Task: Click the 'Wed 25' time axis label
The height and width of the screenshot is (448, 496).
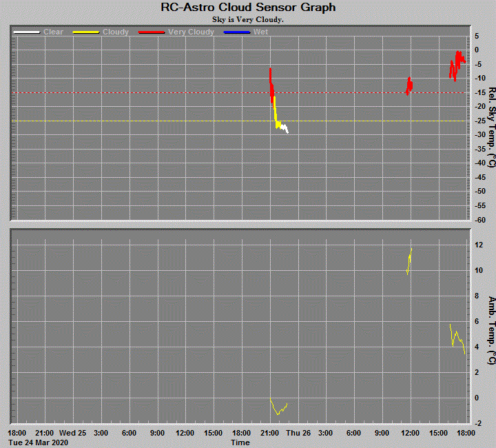Action: pyautogui.click(x=72, y=433)
